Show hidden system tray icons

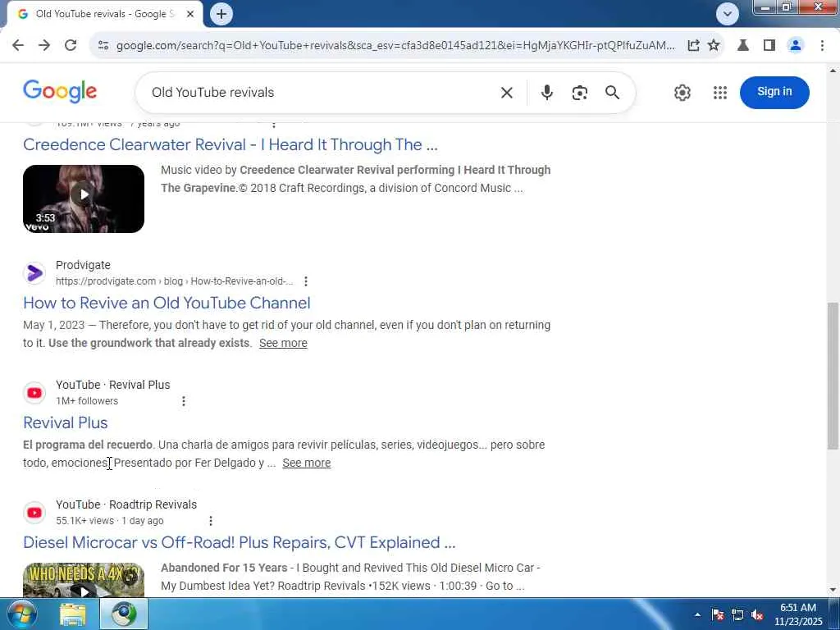click(697, 614)
